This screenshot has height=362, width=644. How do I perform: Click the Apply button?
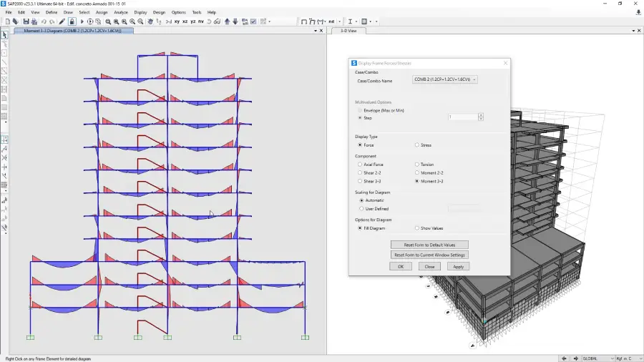click(458, 266)
